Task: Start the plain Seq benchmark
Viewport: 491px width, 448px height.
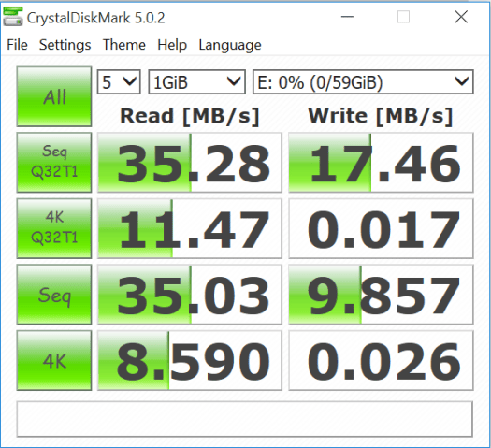Action: 54,295
